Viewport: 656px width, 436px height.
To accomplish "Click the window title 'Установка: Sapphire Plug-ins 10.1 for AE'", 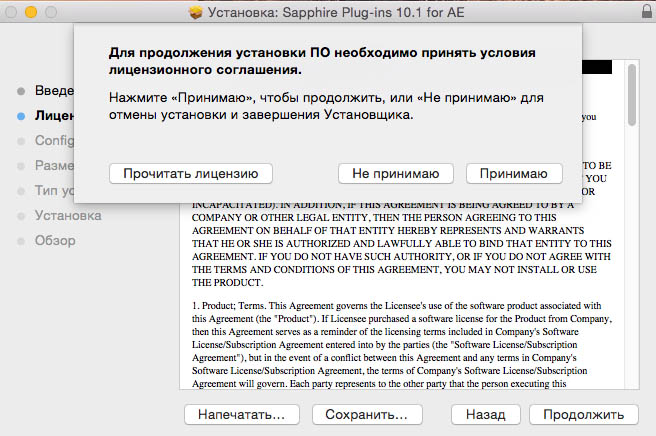I will pyautogui.click(x=336, y=13).
